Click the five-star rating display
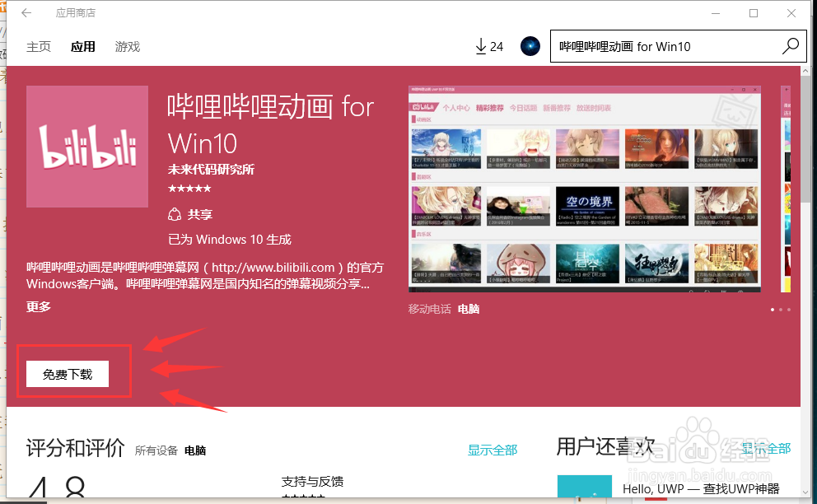 point(189,188)
